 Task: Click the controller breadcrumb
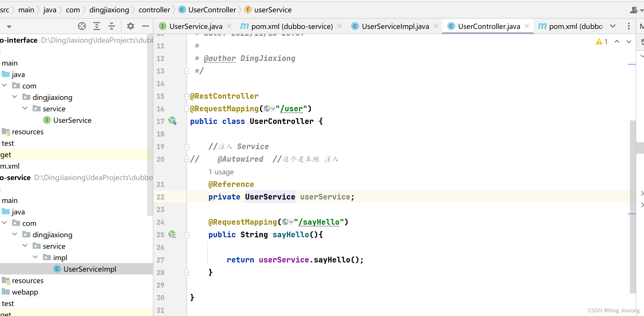point(154,10)
